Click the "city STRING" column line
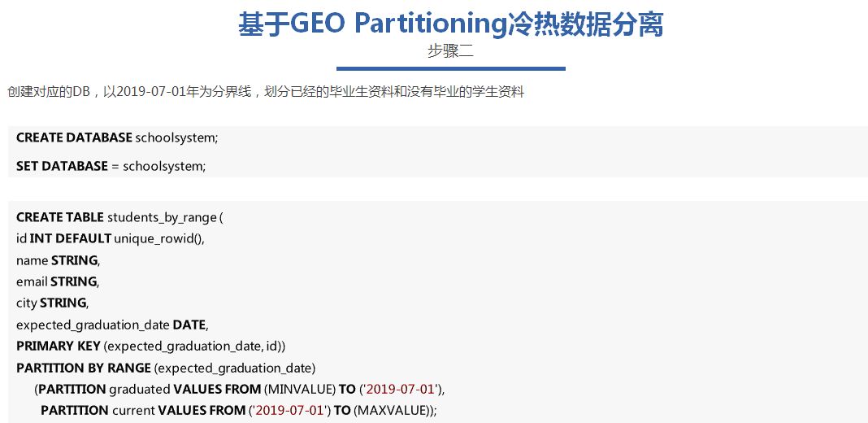This screenshot has width=868, height=423. point(52,303)
